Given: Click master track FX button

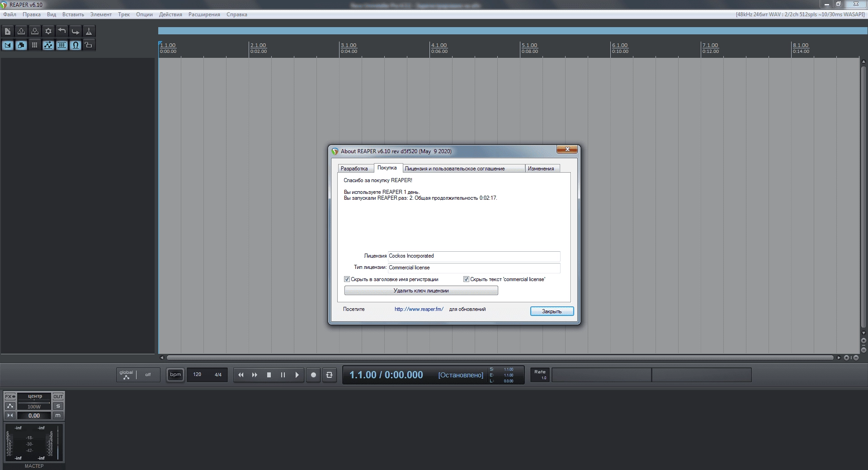Looking at the screenshot, I should click(x=10, y=396).
